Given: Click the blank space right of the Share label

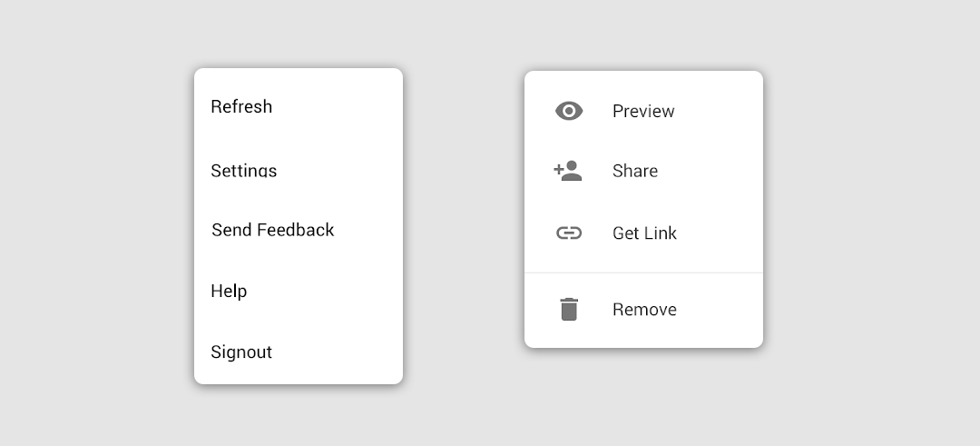Looking at the screenshot, I should (710, 171).
